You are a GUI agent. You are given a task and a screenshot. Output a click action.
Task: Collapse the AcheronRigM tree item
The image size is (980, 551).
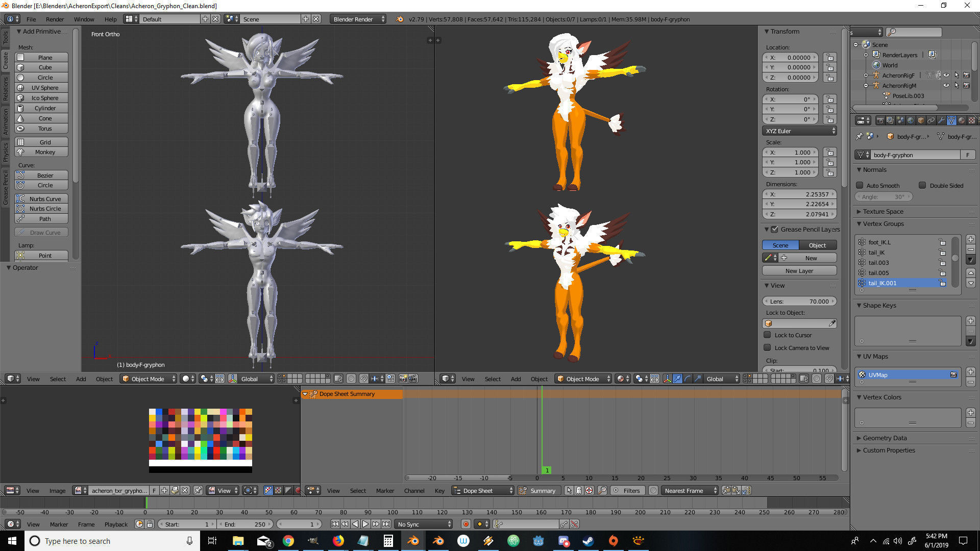(x=866, y=85)
